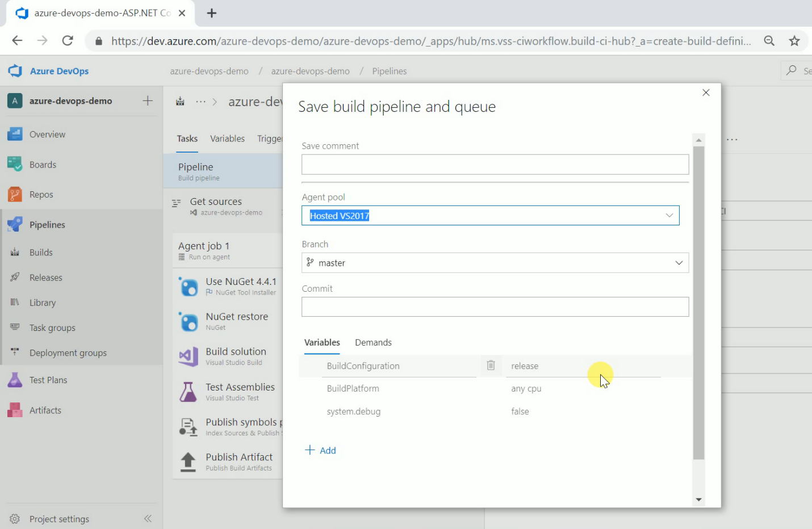
Task: Switch to the Demands tab
Action: point(373,343)
